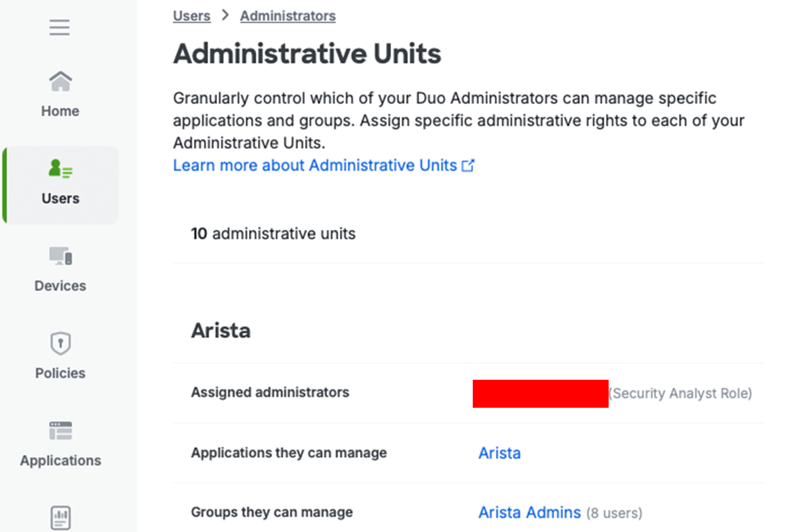The image size is (787, 532).
Task: Open the Devices icon in the sidebar
Action: pos(59,257)
